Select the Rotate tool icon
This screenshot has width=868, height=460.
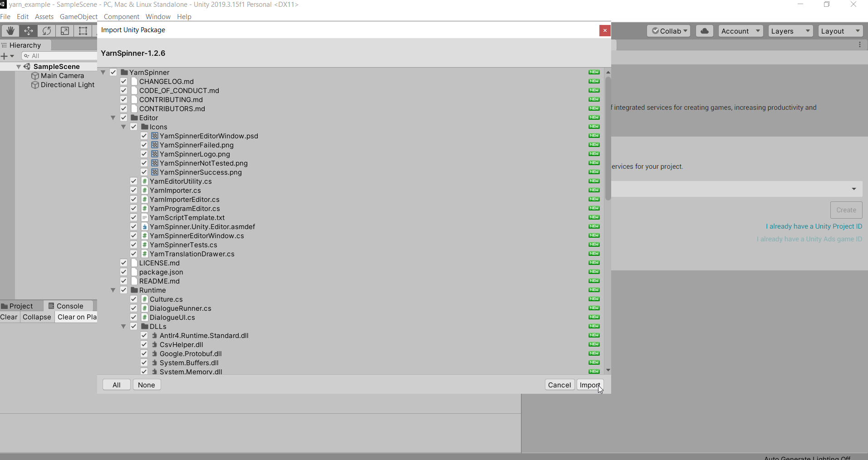tap(47, 31)
